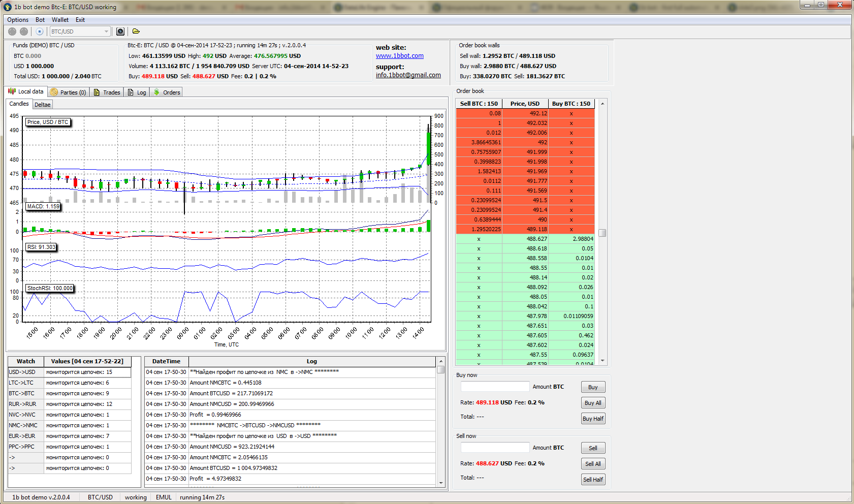Switch to the Trades tab
The width and height of the screenshot is (854, 504).
tap(107, 92)
